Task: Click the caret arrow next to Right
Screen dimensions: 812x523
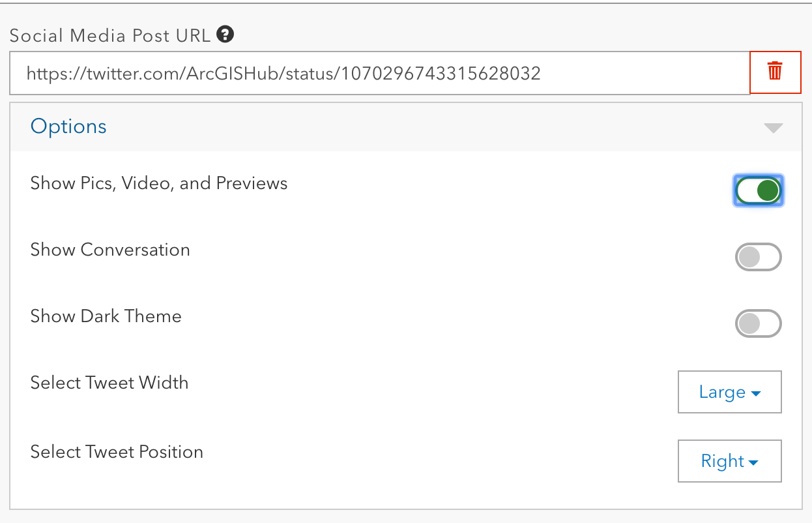Action: point(753,463)
